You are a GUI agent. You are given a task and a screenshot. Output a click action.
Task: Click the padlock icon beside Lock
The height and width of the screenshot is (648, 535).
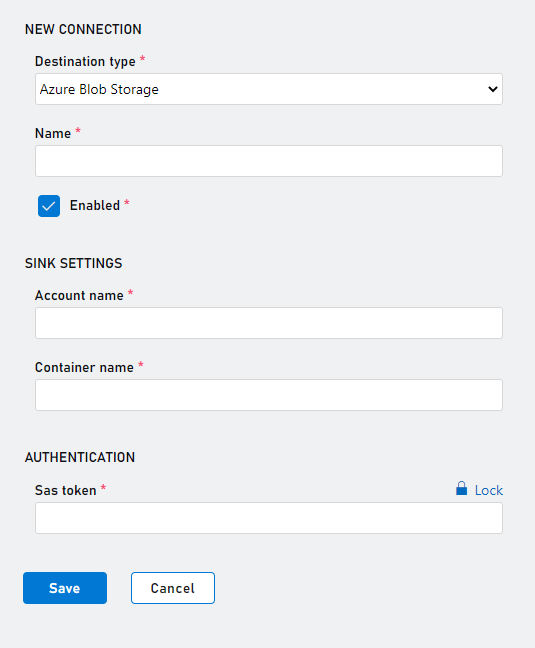(461, 488)
